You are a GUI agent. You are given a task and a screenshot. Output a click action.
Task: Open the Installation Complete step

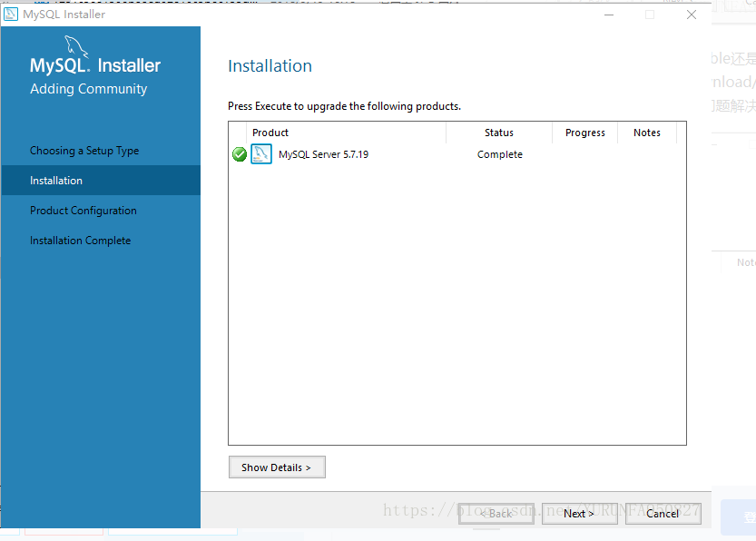tap(81, 241)
